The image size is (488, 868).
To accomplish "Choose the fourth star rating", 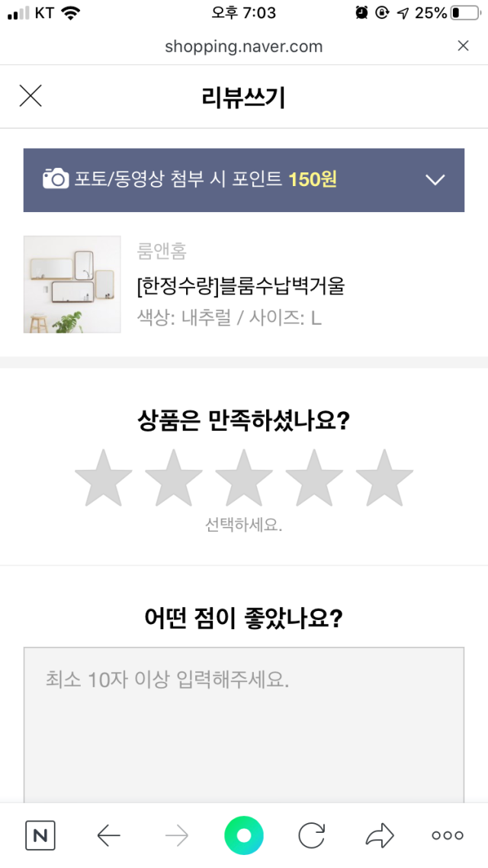I will click(314, 478).
